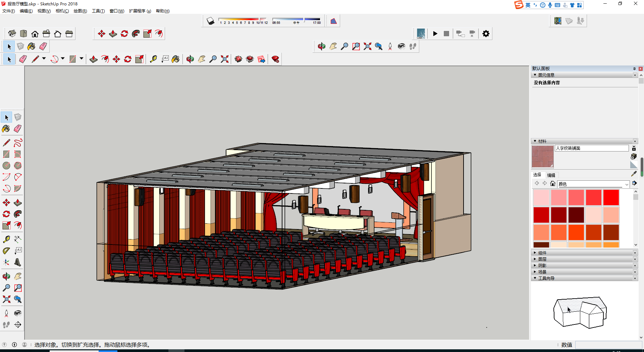Collapse the 材料 panel
The height and width of the screenshot is (352, 644).
(x=535, y=141)
